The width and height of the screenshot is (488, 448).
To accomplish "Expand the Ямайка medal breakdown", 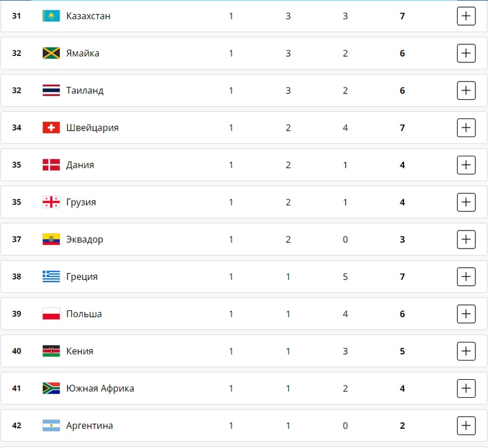I will 466,54.
